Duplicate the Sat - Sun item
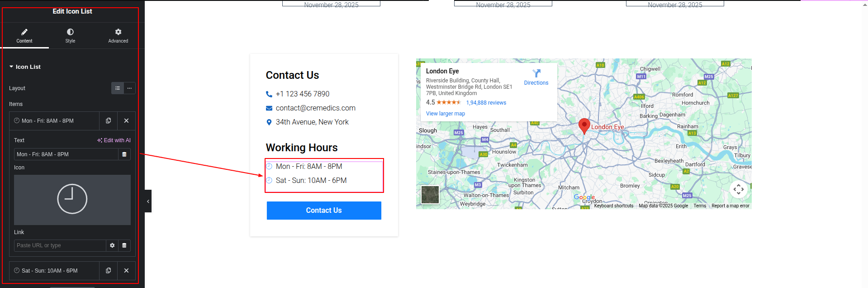Image resolution: width=868 pixels, height=288 pixels. (x=109, y=271)
